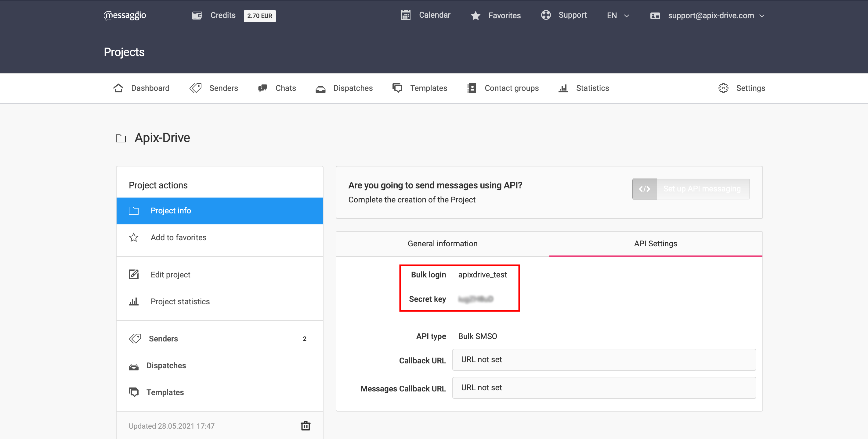
Task: Click the folder icon beside Apix-Drive title
Action: click(x=121, y=138)
